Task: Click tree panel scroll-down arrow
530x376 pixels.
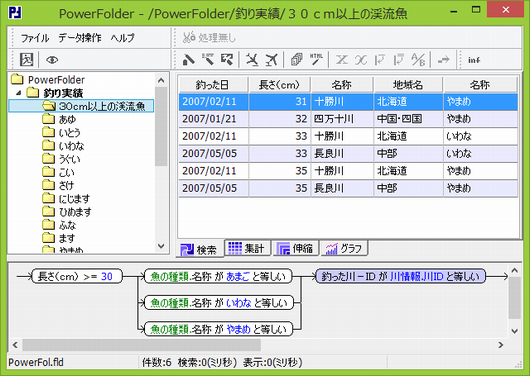Action: tap(161, 246)
